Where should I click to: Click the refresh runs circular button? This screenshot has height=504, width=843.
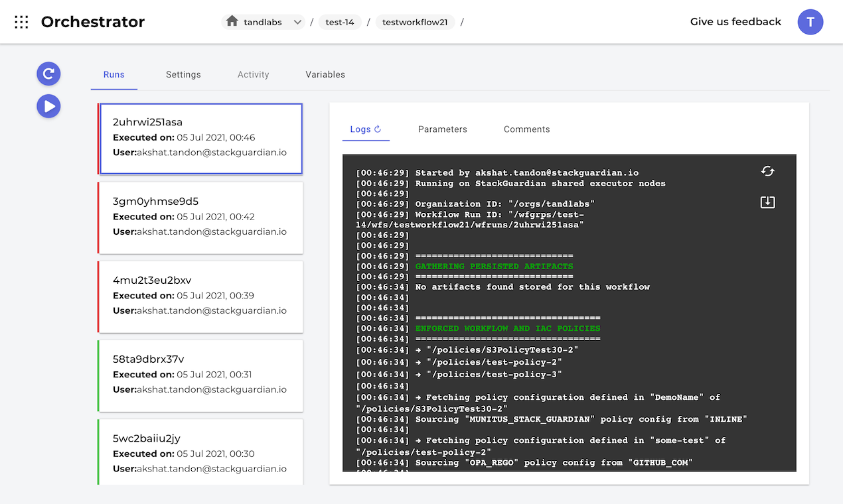[48, 74]
